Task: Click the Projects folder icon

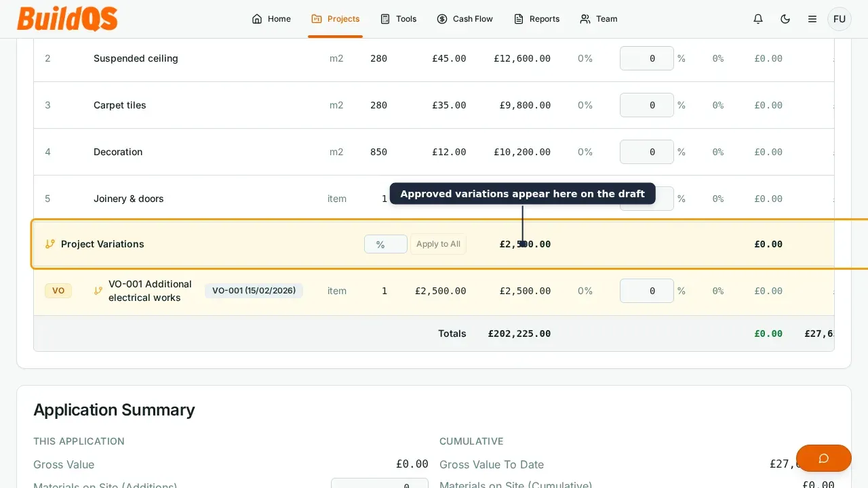Action: pos(317,19)
